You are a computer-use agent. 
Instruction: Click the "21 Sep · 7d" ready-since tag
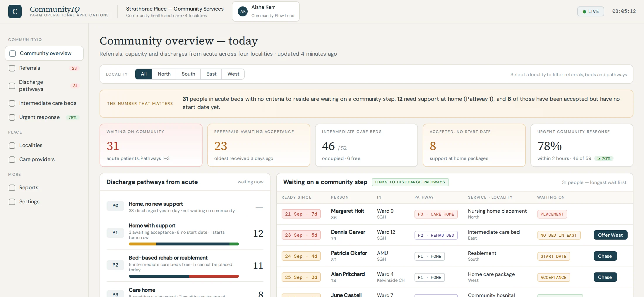[301, 214]
